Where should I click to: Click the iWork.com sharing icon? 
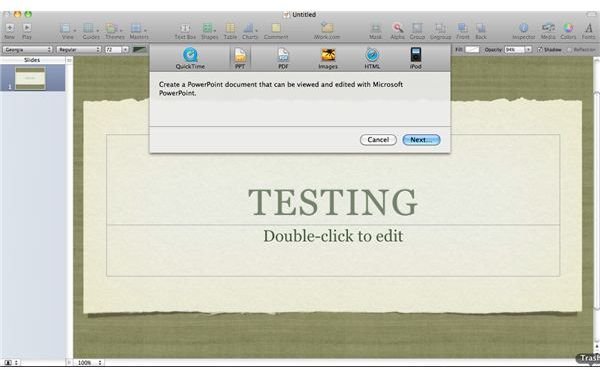point(327,31)
